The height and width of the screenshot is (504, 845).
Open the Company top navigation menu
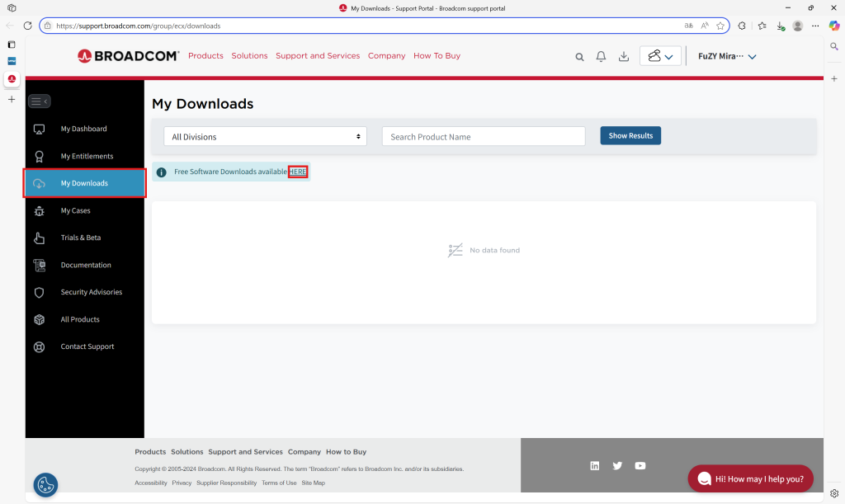(386, 55)
